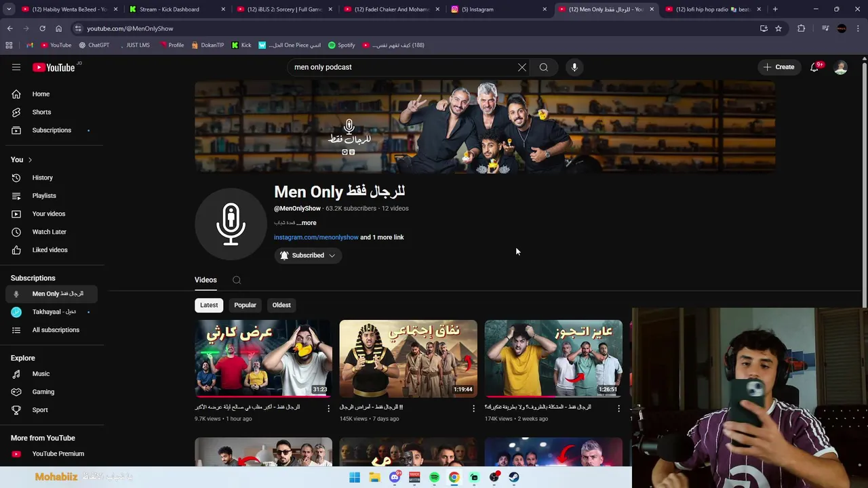Screen dimensions: 868x488
Task: Open Watch Later in sidebar
Action: tap(52, 232)
